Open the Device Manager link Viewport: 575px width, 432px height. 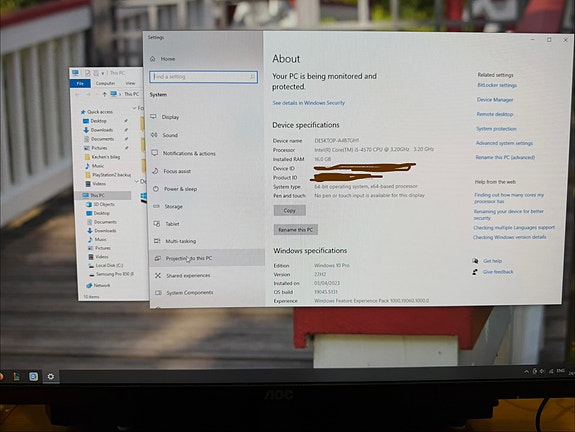pos(495,100)
